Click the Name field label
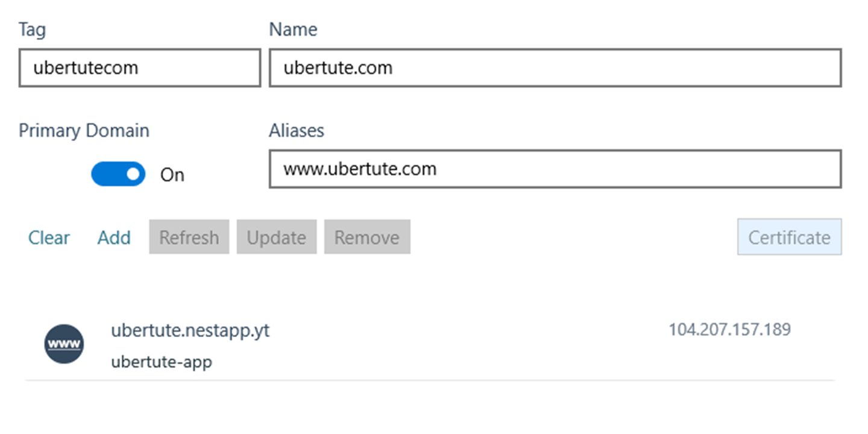 (x=293, y=29)
